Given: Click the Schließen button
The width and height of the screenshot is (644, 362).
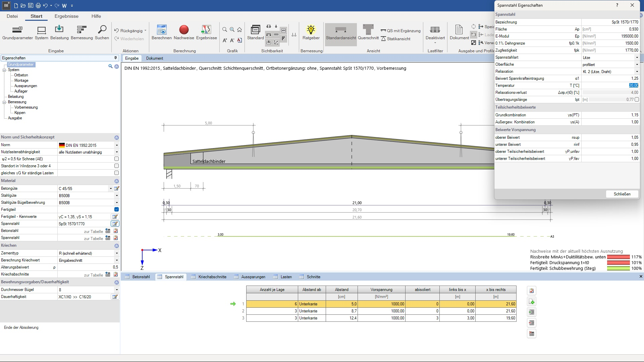Looking at the screenshot, I should (622, 194).
